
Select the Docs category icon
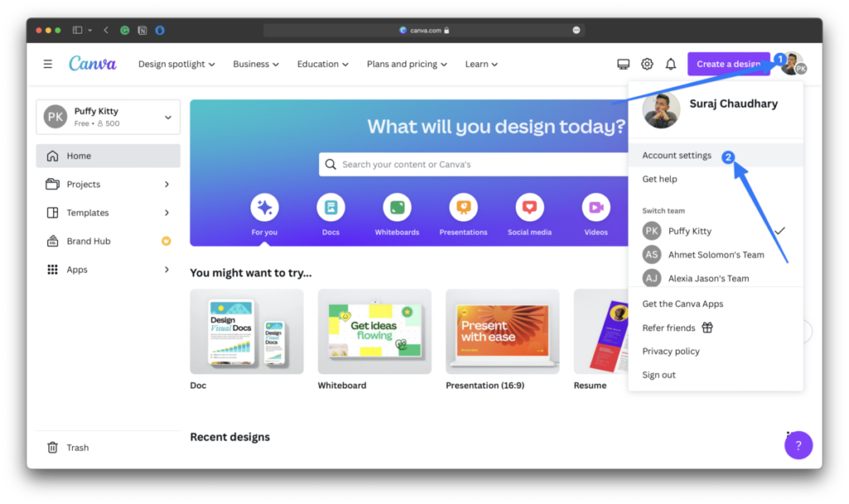click(331, 207)
